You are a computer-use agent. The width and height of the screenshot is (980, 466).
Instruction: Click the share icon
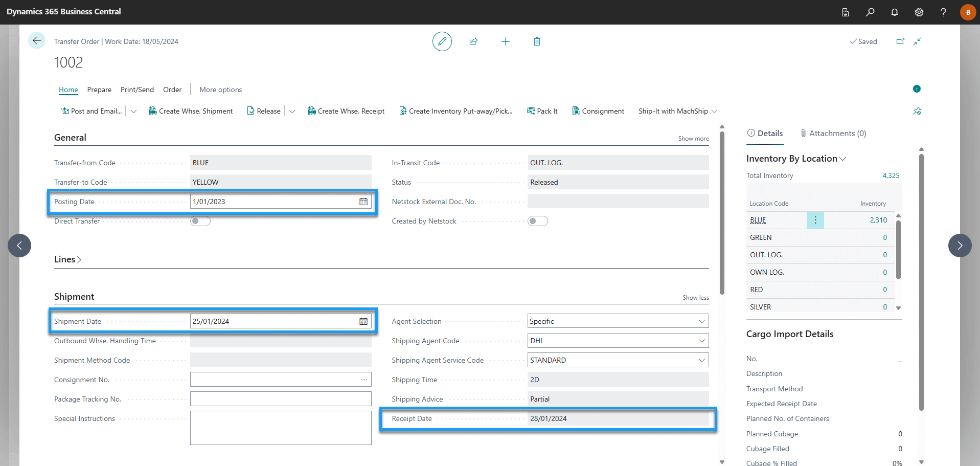pyautogui.click(x=473, y=41)
